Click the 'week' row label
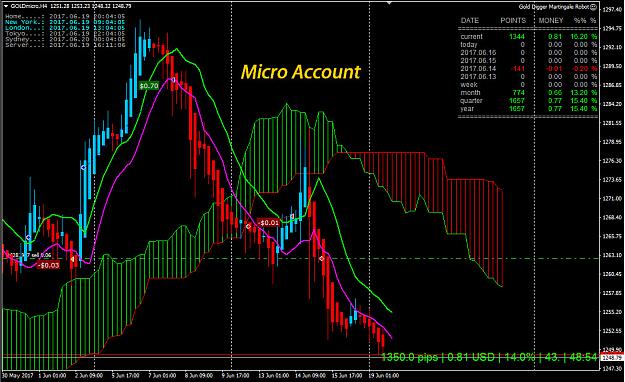Screen dimensions: 625x382 tap(469, 85)
